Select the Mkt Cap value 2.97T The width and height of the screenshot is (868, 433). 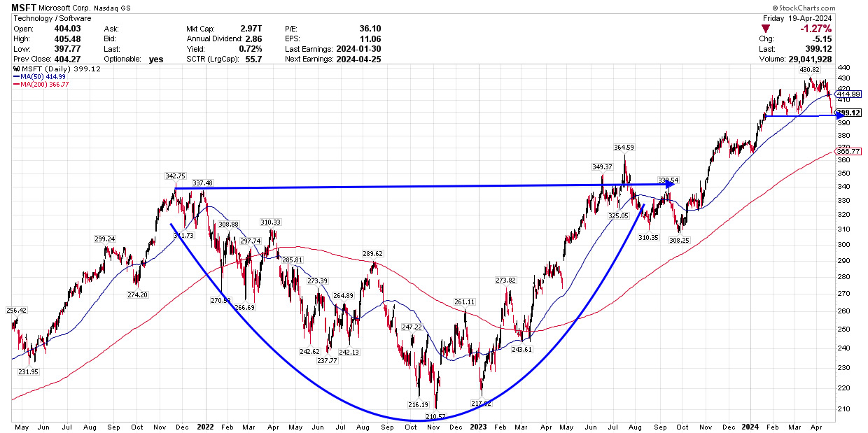tap(250, 29)
